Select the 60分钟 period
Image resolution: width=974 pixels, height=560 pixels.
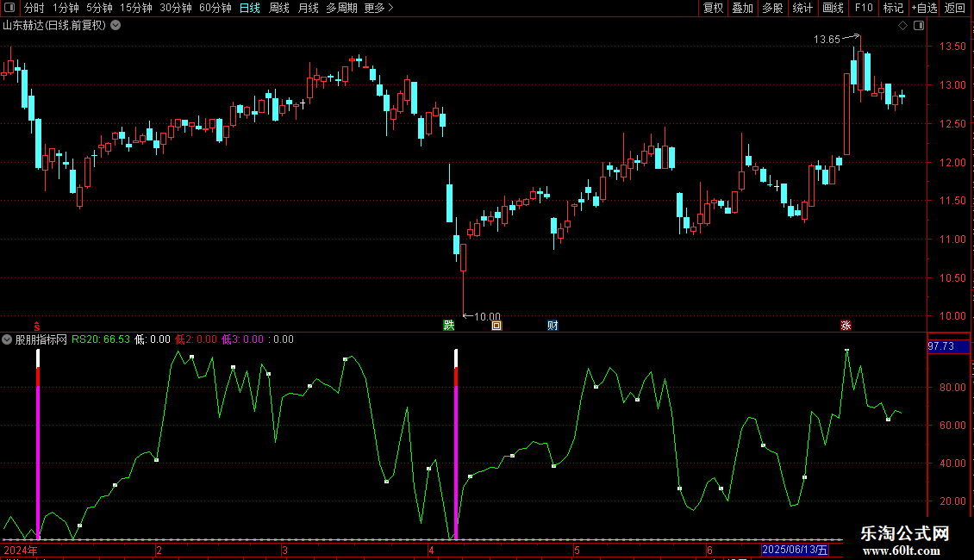pyautogui.click(x=215, y=8)
